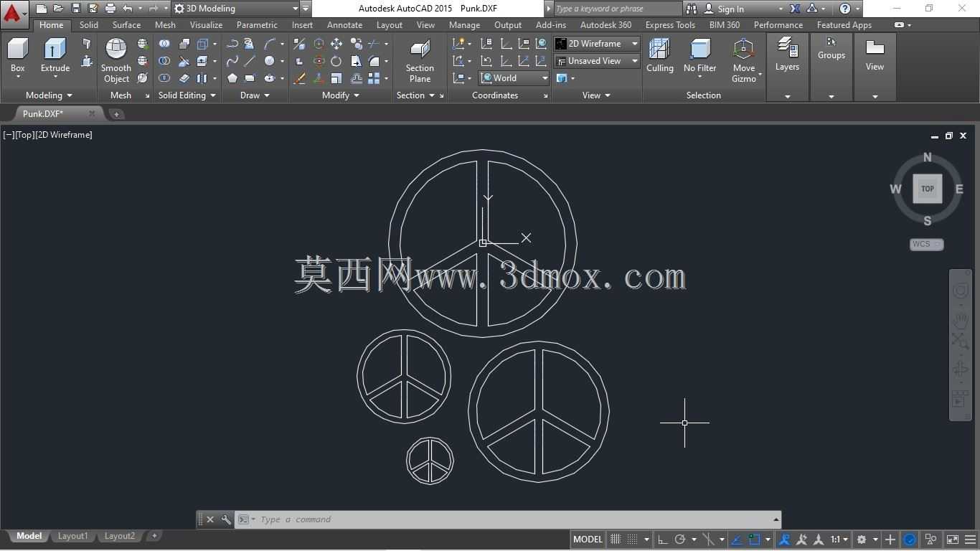Toggle snap mode dotted-grid button
This screenshot has height=551, width=980.
[632, 540]
